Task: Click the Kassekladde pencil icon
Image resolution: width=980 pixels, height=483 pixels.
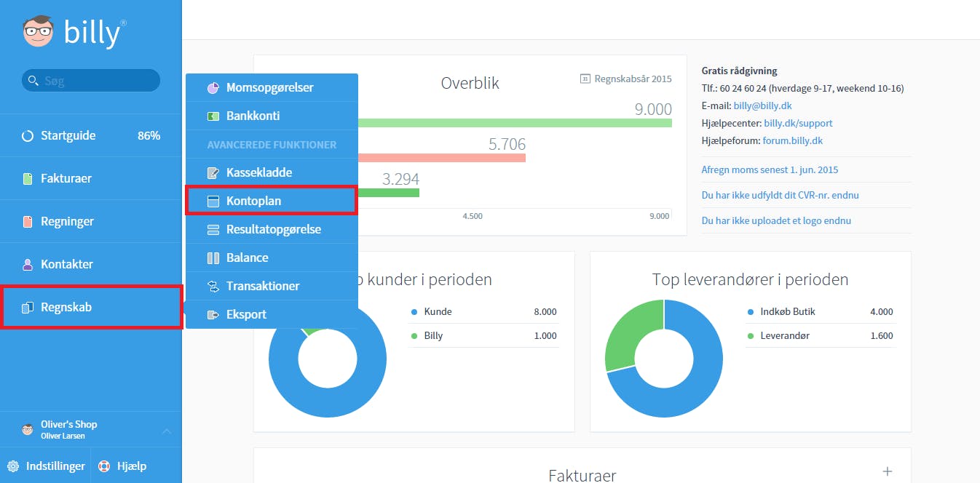Action: (x=213, y=173)
